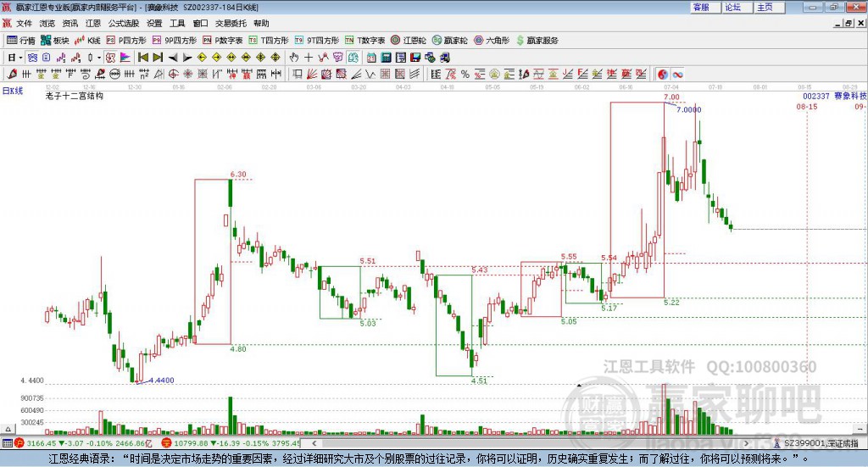Open the 交易委托 menu
The height and width of the screenshot is (467, 868).
click(231, 23)
